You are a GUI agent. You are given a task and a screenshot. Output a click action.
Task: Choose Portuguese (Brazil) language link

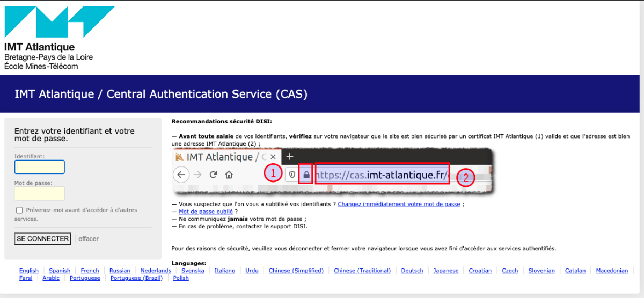pyautogui.click(x=136, y=278)
